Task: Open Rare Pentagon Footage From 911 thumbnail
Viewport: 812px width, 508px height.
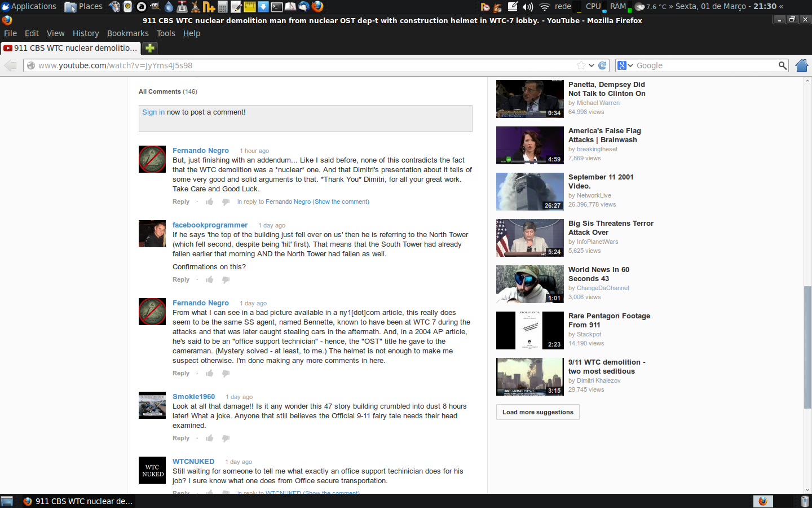Action: click(530, 330)
